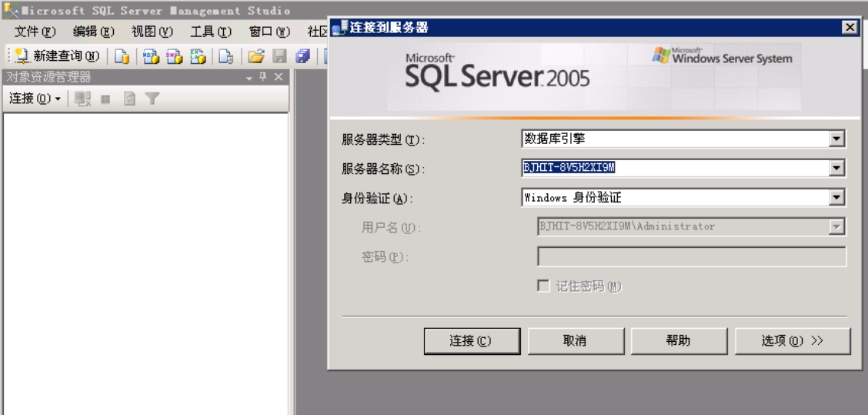Click the Analysis Services XMLA query icon

[199, 56]
